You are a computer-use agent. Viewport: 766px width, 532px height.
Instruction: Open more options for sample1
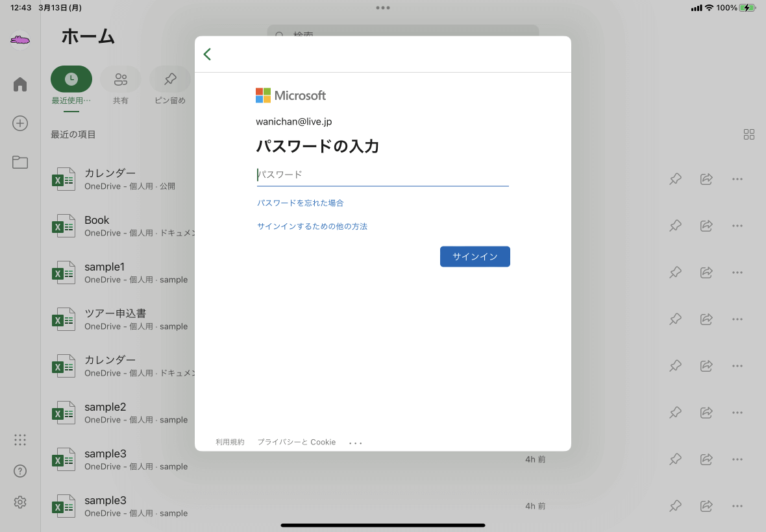click(x=737, y=272)
